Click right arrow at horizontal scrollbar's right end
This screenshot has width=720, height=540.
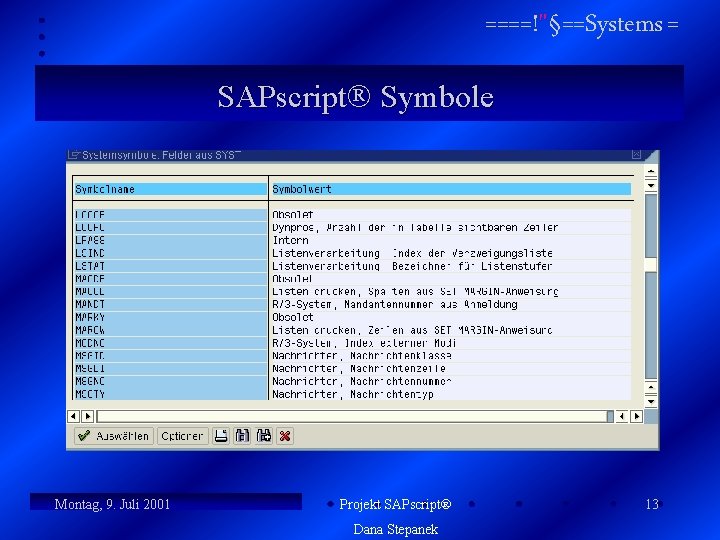(x=636, y=416)
